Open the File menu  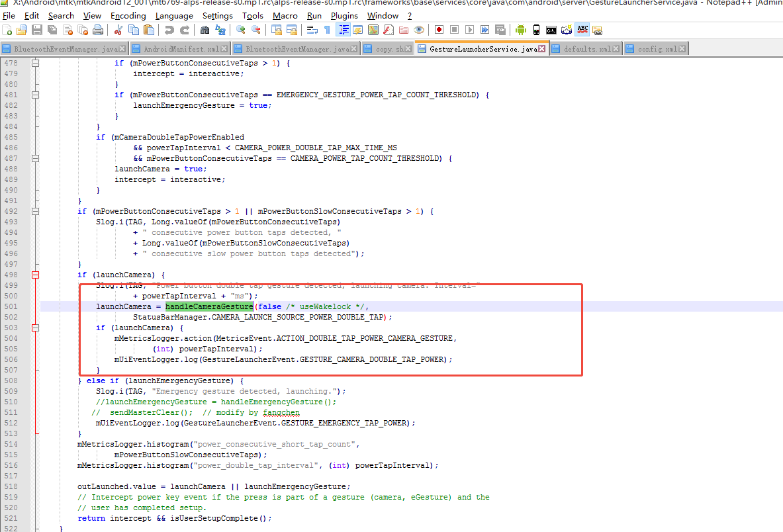click(x=9, y=16)
